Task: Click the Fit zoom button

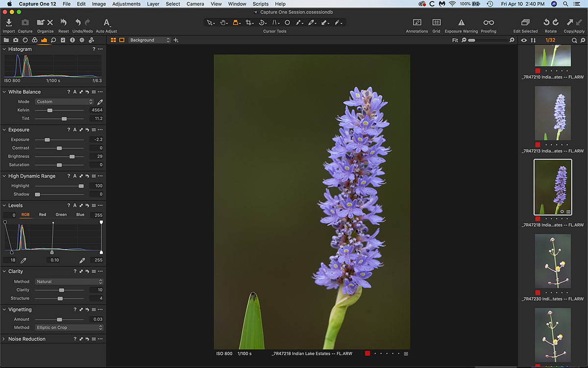Action: click(x=455, y=40)
